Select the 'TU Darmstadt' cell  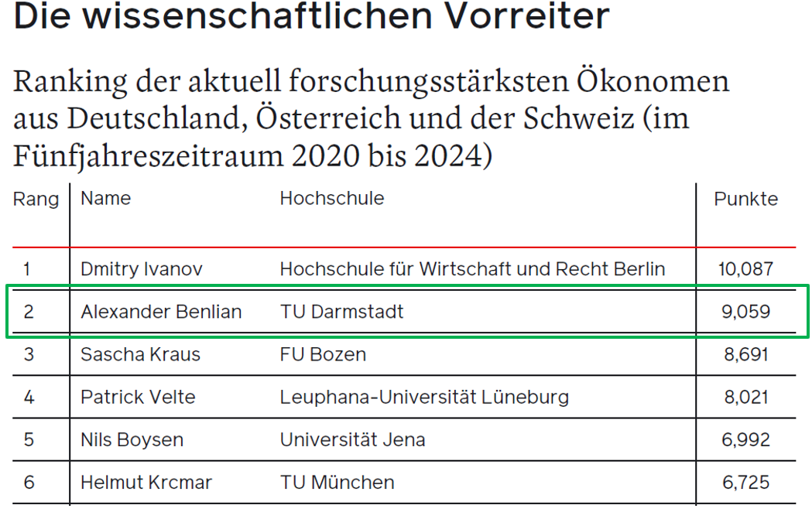point(342,312)
